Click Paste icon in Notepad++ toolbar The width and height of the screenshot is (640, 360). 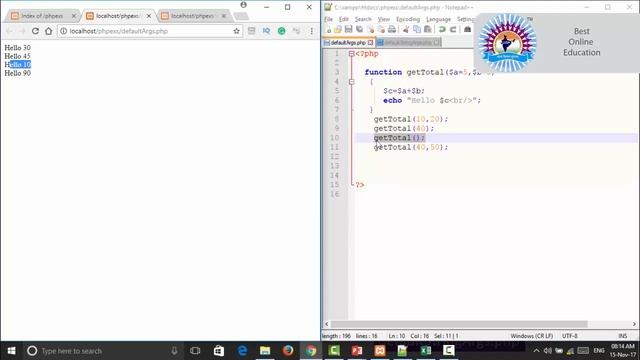click(x=427, y=29)
